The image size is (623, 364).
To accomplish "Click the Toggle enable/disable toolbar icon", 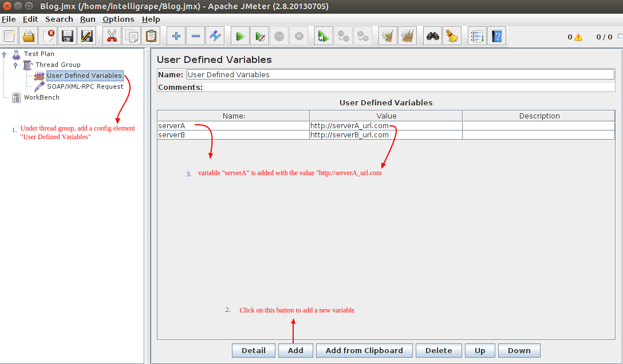I will tap(215, 37).
